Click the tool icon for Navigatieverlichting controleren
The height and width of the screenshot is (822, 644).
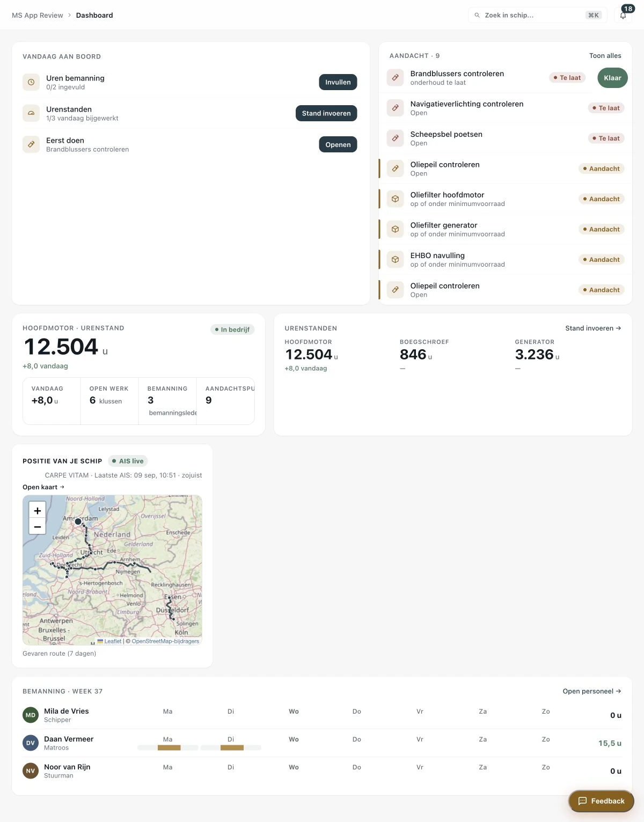pos(396,108)
